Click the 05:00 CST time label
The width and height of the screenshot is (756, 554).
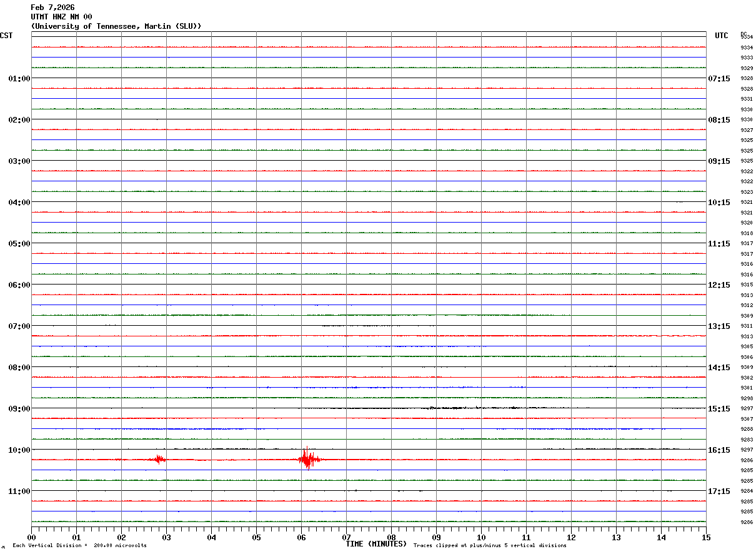[19, 243]
